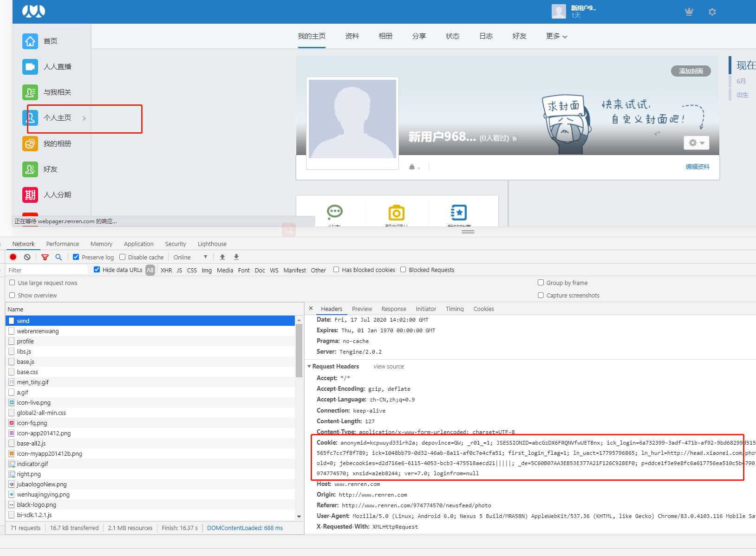The image size is (756, 556).
Task: Expand the 更多 menu in profile nav
Action: pos(557,36)
